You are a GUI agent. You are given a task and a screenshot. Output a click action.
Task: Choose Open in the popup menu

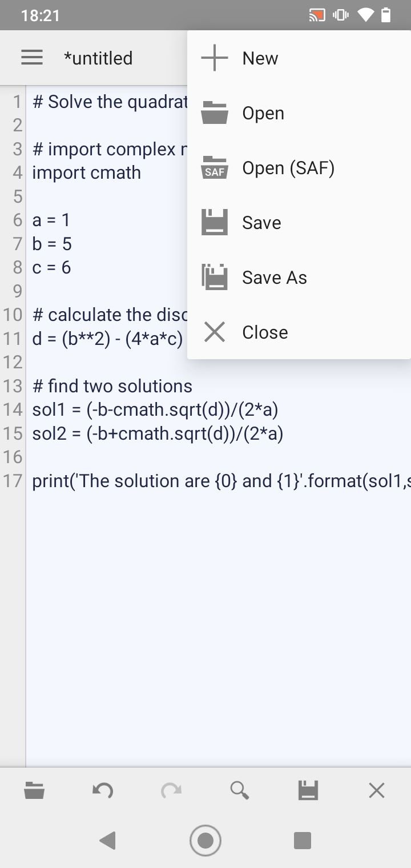[299, 113]
